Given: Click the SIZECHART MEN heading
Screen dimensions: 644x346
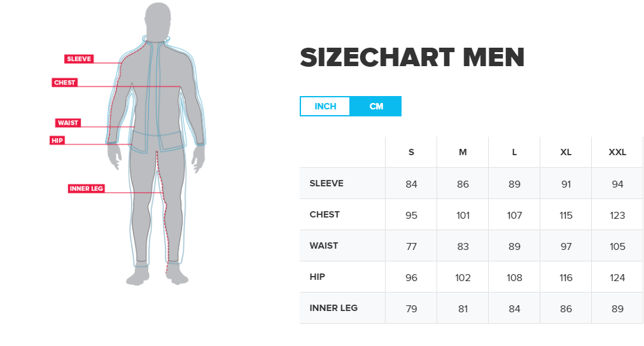Looking at the screenshot, I should pos(412,57).
